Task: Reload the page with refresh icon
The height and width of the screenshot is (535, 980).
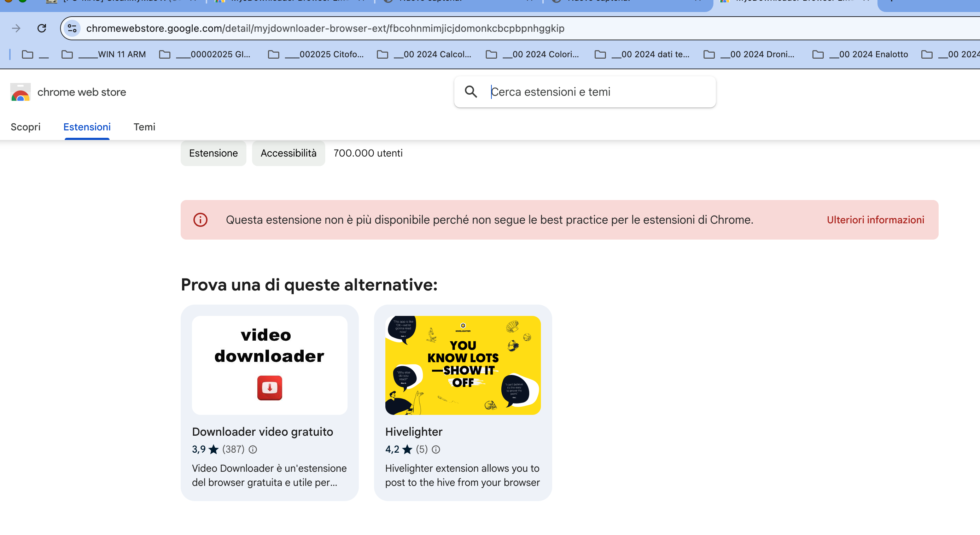Action: pyautogui.click(x=42, y=28)
